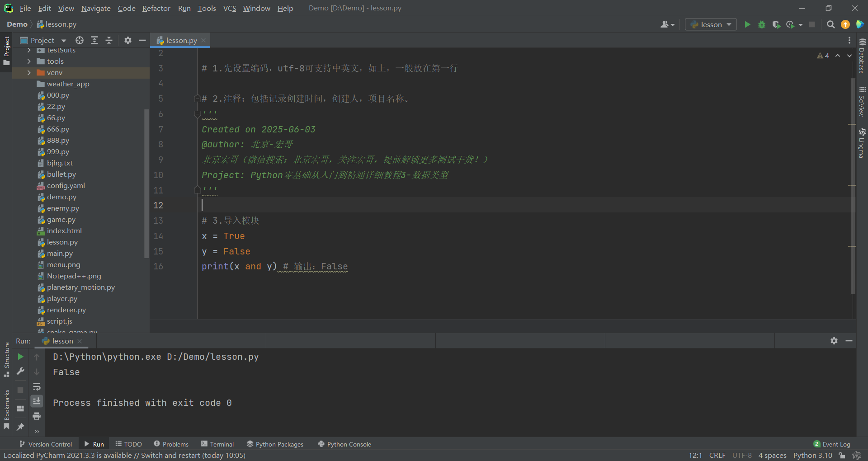Expand the tools folder in project tree

pos(29,61)
